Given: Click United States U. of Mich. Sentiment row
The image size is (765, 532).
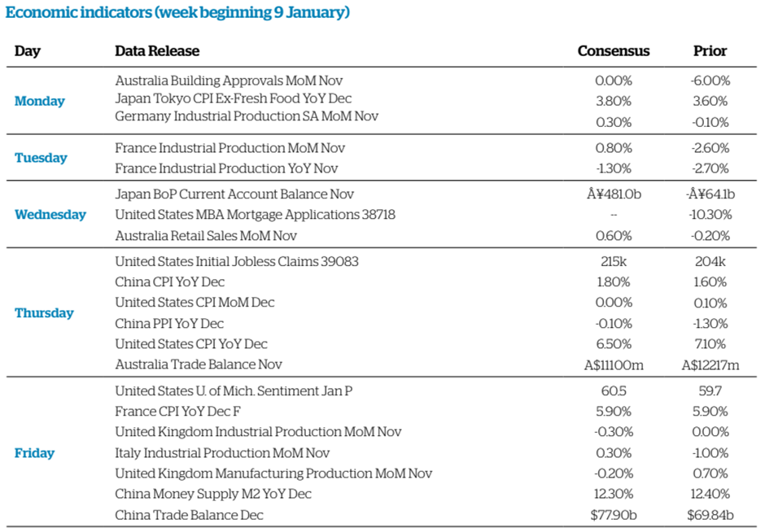Looking at the screenshot, I should tap(234, 391).
